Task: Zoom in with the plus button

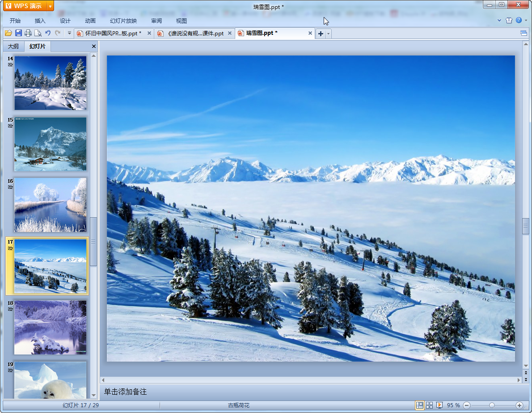Action: 519,405
